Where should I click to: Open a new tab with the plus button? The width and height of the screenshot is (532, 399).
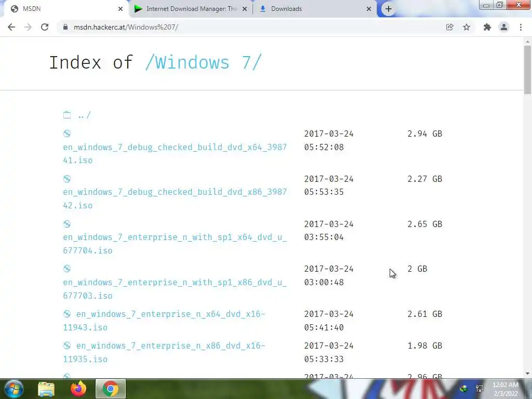(389, 9)
